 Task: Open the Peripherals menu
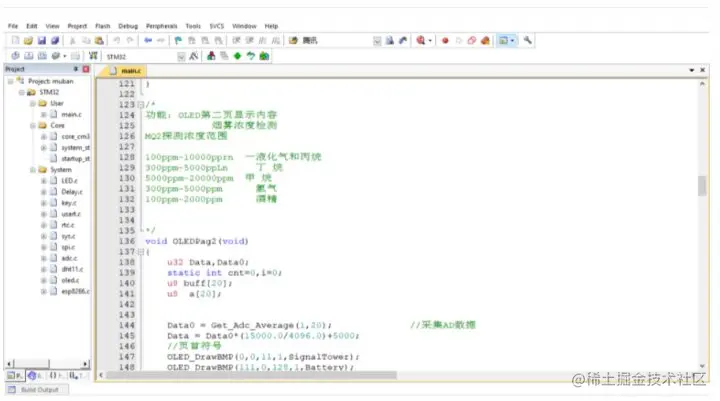pos(162,26)
